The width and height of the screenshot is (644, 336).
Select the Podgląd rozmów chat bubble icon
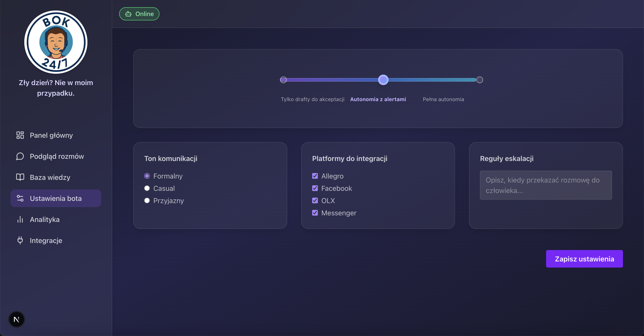pos(20,156)
